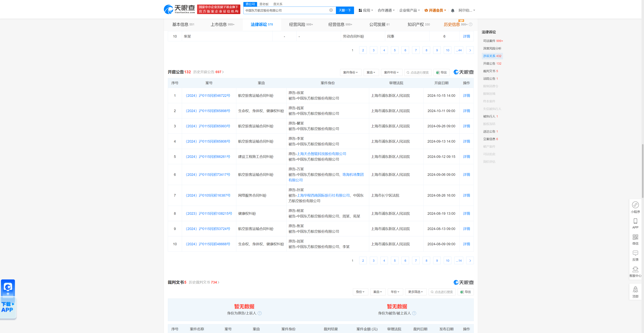Switch to 基本信息 tab

tap(183, 24)
